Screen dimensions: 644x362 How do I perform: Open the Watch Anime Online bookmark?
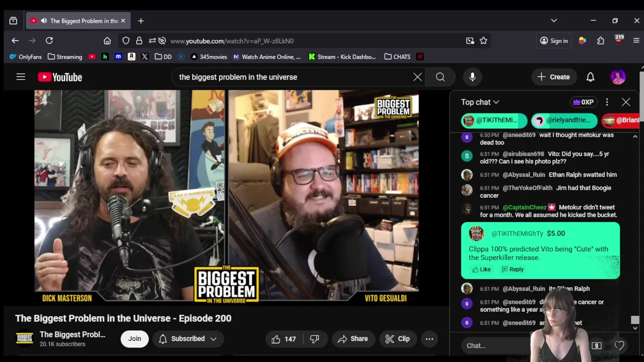coord(267,57)
